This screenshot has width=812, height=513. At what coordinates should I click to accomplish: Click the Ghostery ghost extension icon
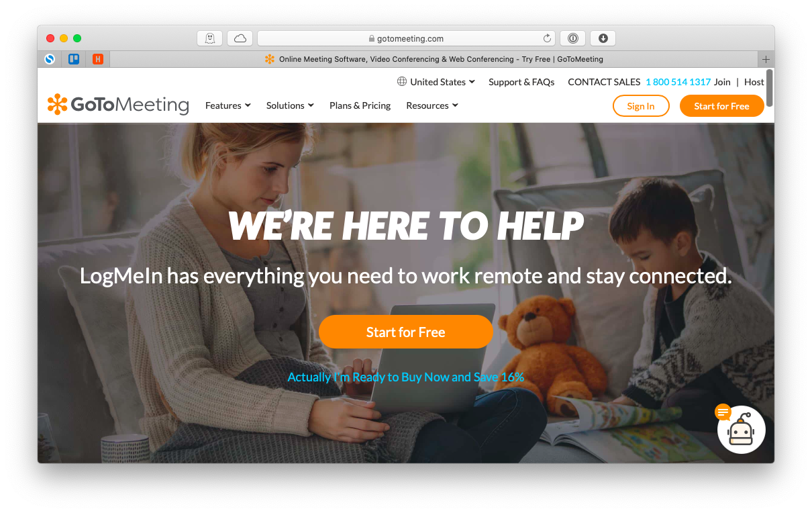click(x=209, y=38)
